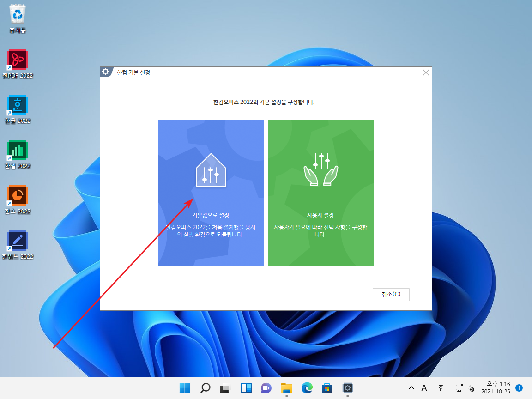The height and width of the screenshot is (399, 532).
Task: Open network status icon in the tray
Action: click(x=459, y=388)
